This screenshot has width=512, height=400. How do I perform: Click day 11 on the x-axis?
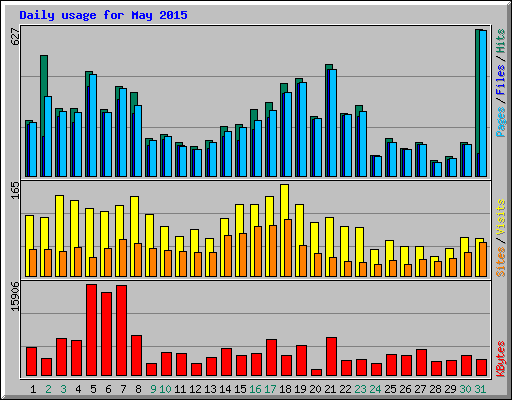[180, 389]
